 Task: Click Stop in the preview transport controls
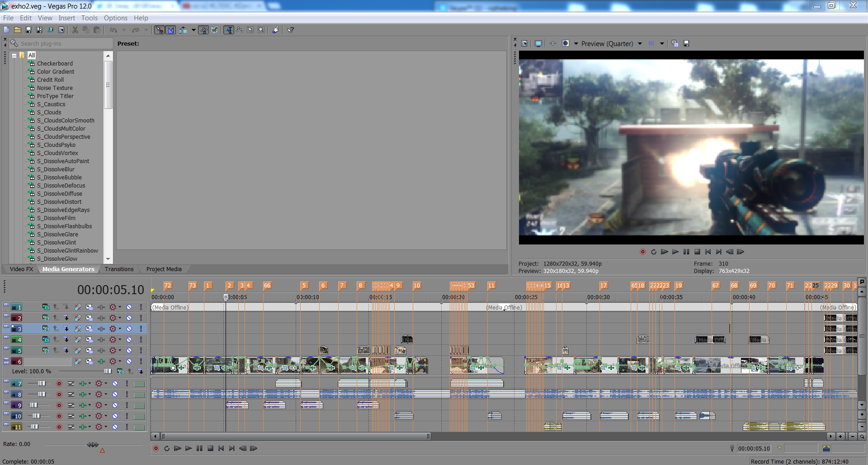pyautogui.click(x=697, y=252)
